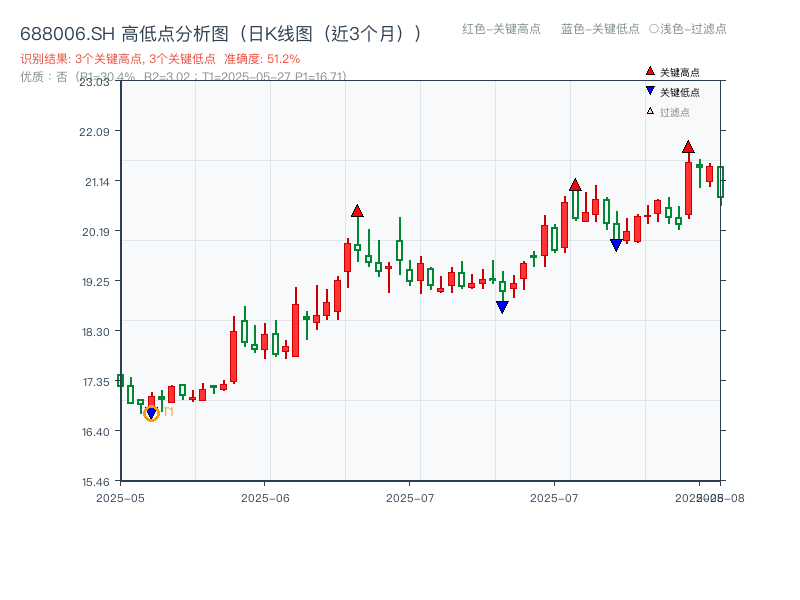Click the red triangle marker at the highest peak
This screenshot has height=600, width=800.
pos(688,146)
